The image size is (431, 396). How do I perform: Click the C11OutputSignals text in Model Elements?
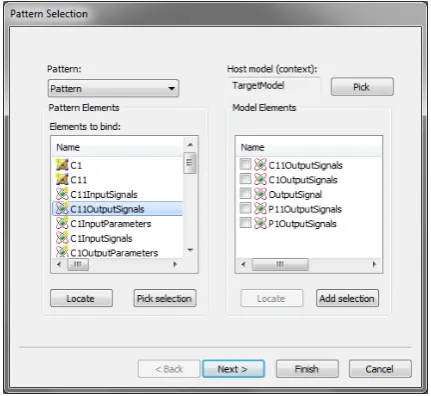pos(305,165)
